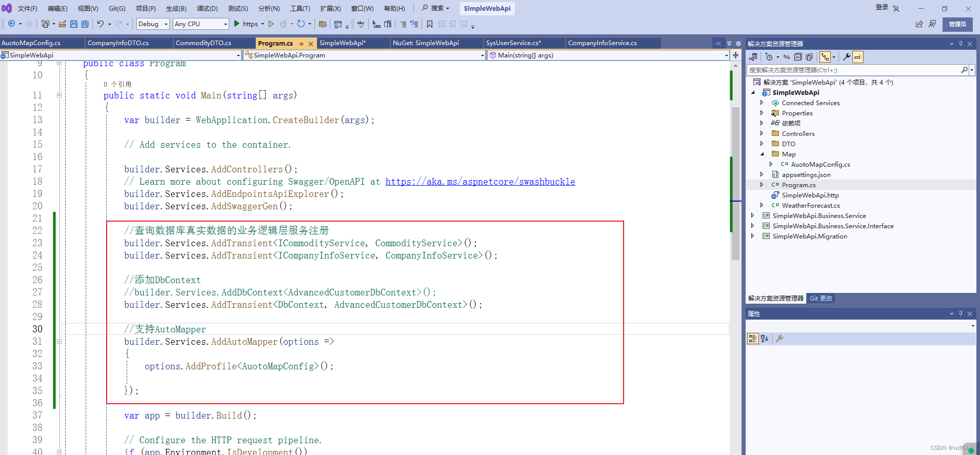Click the feedback person icon top right
Screen dimensions: 980x455
coord(932,24)
